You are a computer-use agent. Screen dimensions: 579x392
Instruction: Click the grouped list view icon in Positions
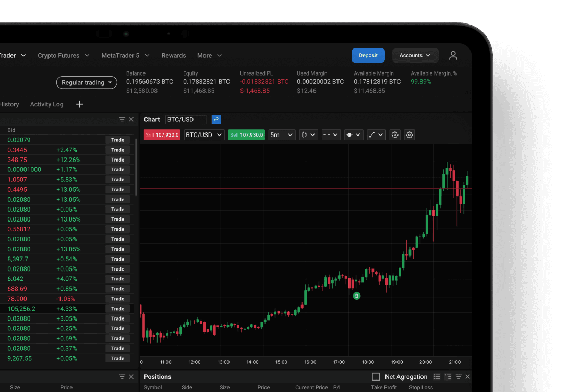[x=448, y=377]
